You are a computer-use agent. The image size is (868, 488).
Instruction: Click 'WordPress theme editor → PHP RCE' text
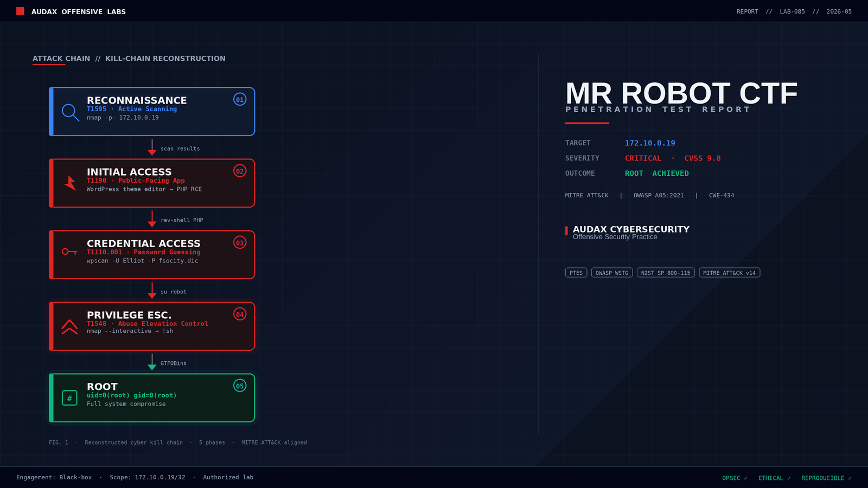click(x=144, y=189)
